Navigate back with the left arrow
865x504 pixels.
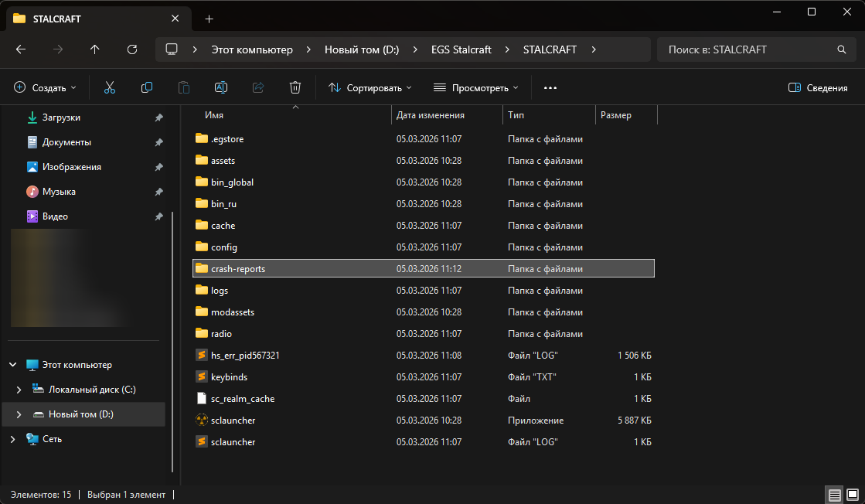[x=21, y=49]
